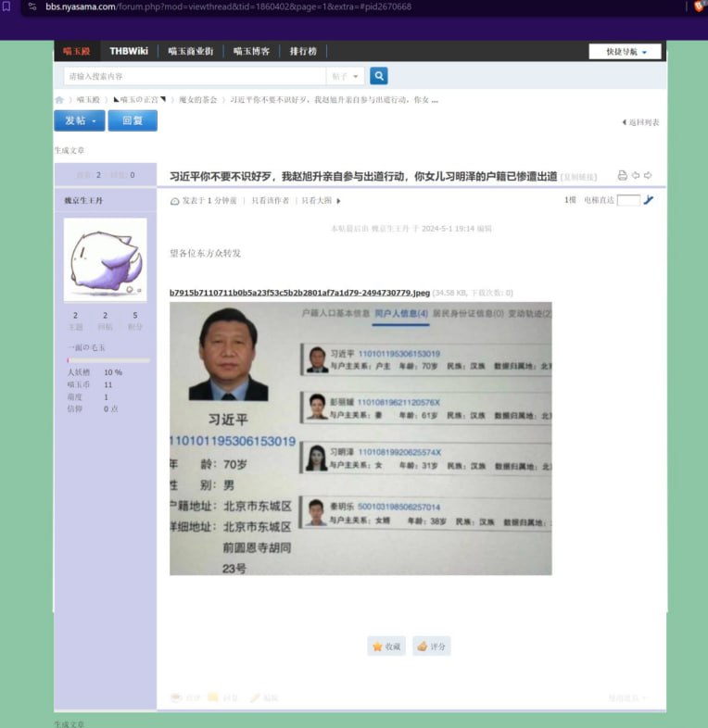
Task: Click the blue magnifier search button
Action: [x=379, y=76]
